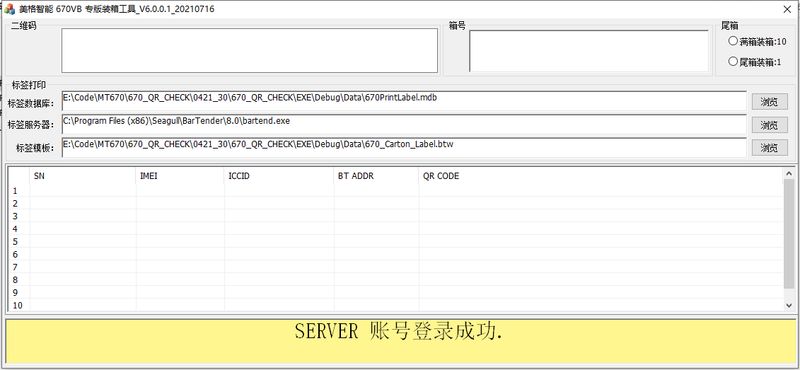
Task: Select row 5 in the table
Action: 396,242
